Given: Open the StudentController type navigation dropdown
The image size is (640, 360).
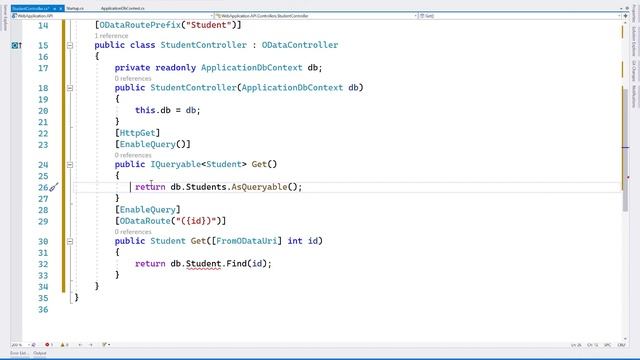Looking at the screenshot, I should 316,16.
